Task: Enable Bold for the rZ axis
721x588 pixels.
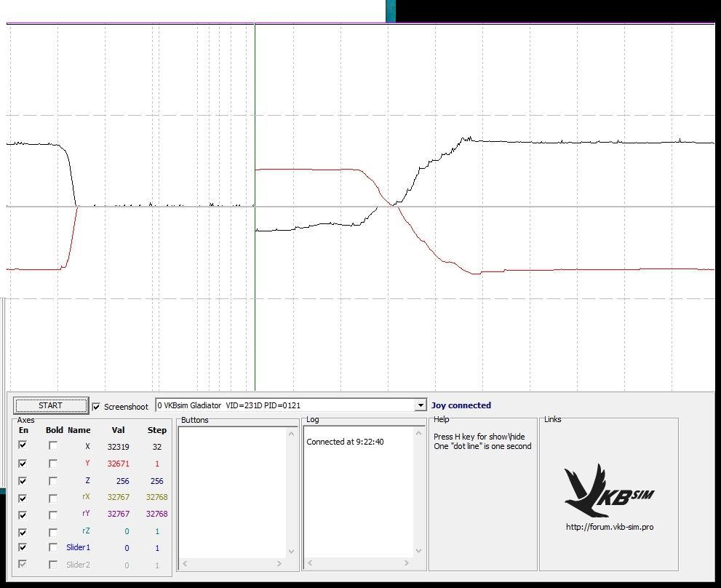Action: point(53,532)
